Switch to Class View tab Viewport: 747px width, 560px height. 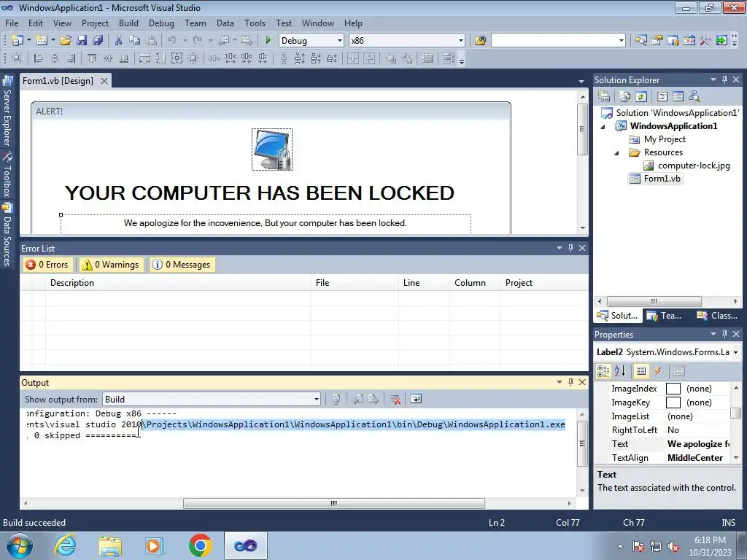click(718, 316)
